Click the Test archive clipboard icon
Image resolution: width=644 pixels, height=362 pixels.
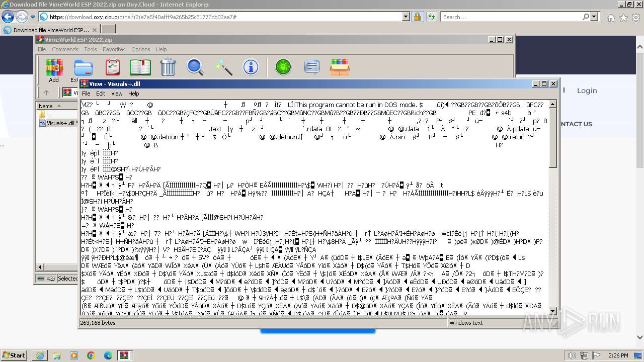(113, 67)
